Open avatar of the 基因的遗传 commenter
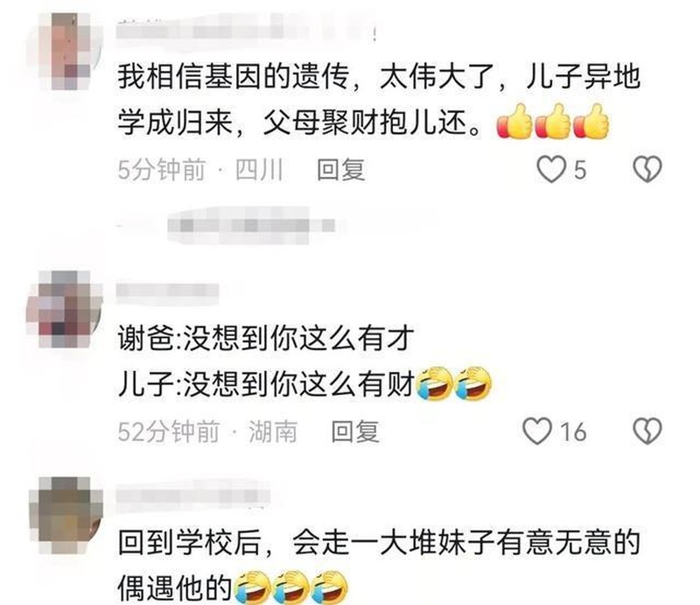The width and height of the screenshot is (700, 605). coord(66,51)
